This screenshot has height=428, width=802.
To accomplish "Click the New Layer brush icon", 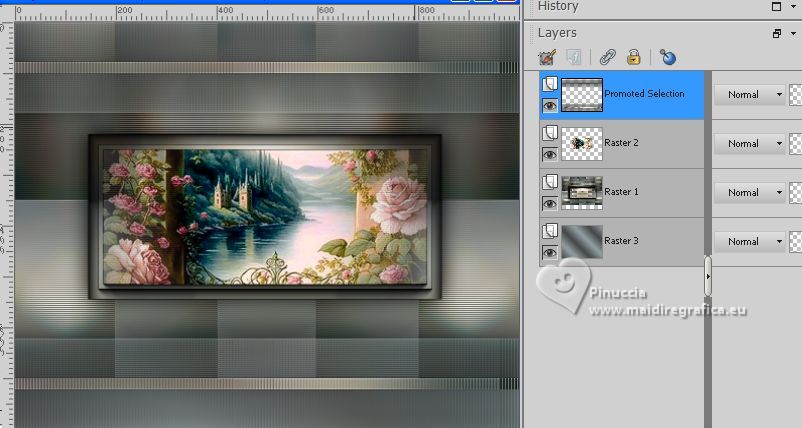I will [x=548, y=57].
